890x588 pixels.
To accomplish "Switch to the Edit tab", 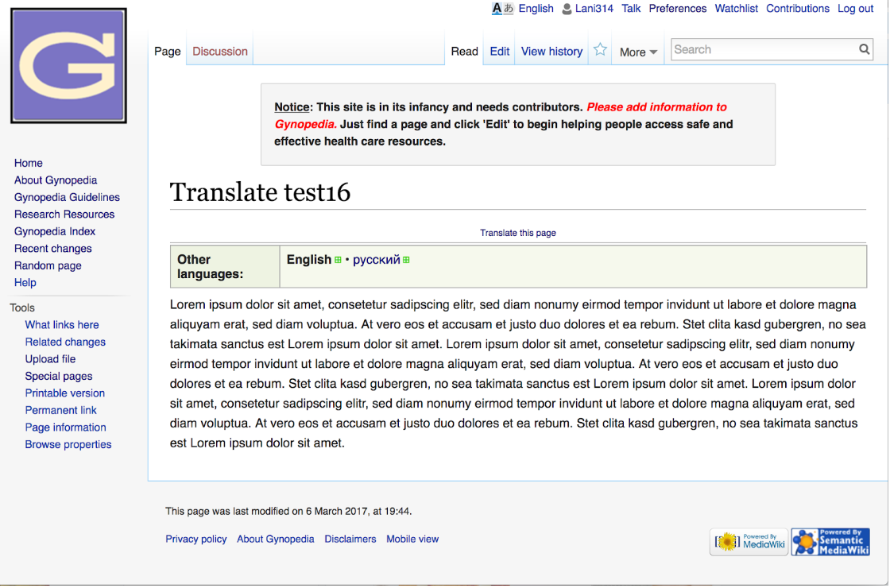I will coord(499,51).
